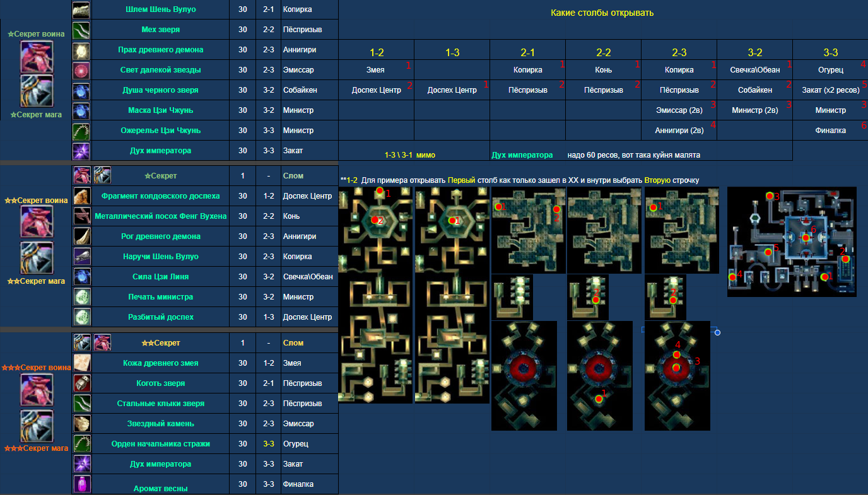This screenshot has width=868, height=495.
Task: Click the cell "Министр (2в)"
Action: point(754,110)
